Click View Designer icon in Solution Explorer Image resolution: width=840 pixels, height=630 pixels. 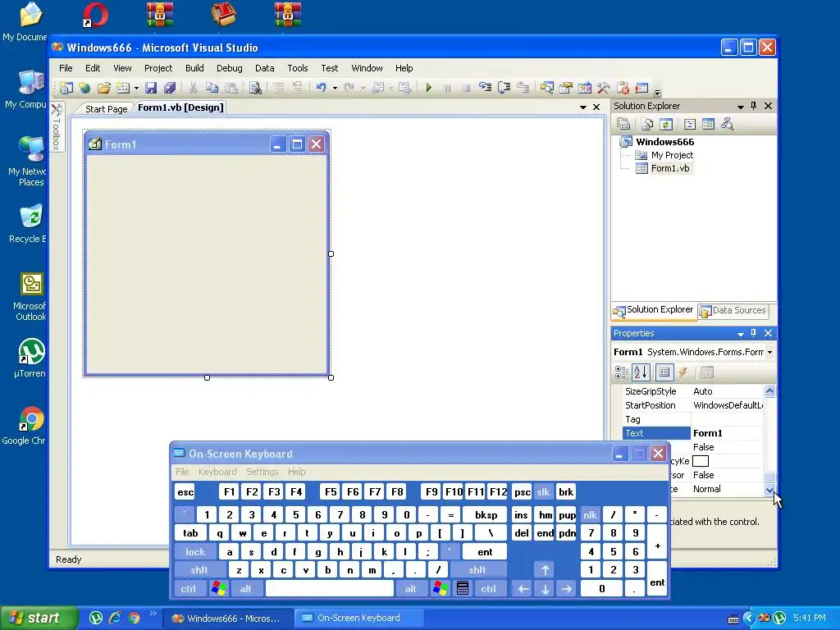(x=708, y=125)
